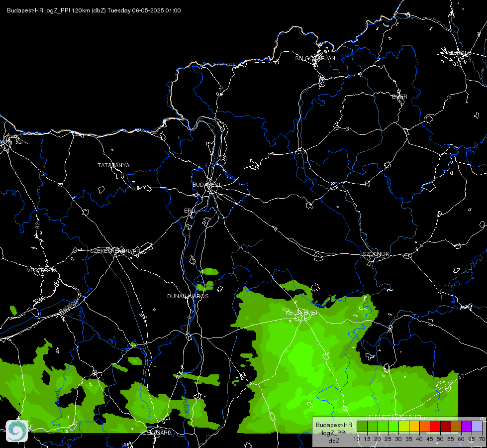The width and height of the screenshot is (487, 448).
Task: Click the VESZPREM city label
Action: point(42,270)
